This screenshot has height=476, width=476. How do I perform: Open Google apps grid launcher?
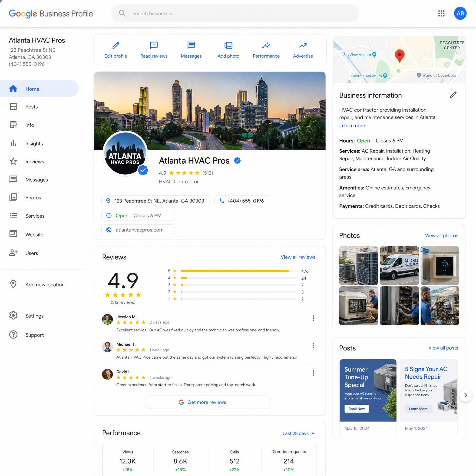click(441, 13)
